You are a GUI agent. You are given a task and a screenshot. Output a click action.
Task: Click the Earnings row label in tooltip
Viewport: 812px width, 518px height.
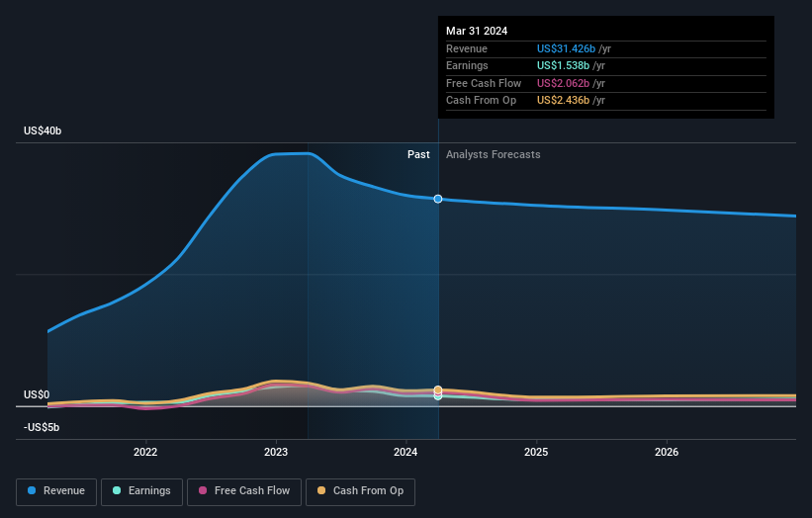pyautogui.click(x=467, y=65)
